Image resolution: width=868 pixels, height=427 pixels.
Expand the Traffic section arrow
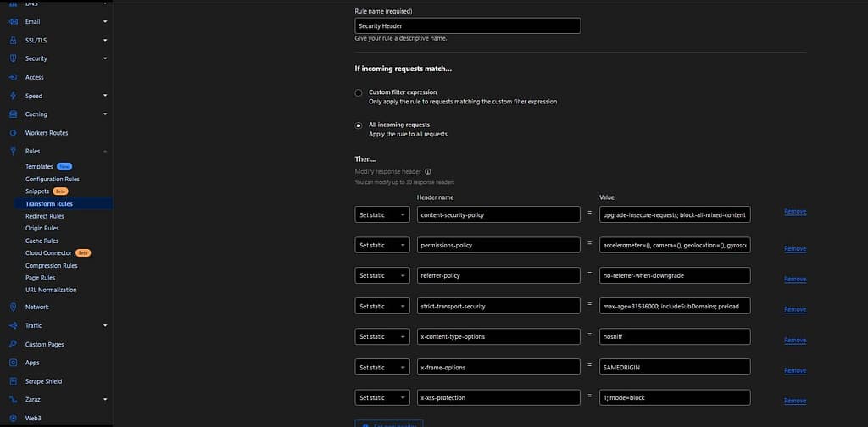click(x=105, y=325)
